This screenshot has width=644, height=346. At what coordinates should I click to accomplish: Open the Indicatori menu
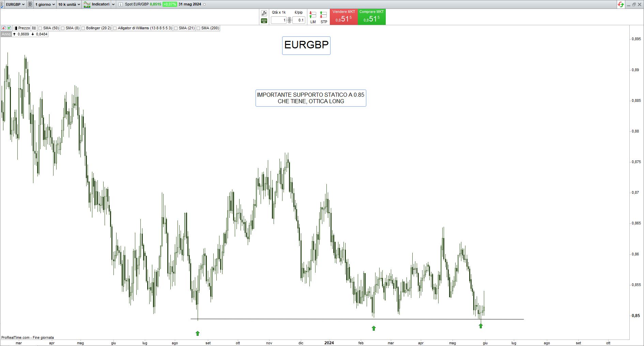[100, 4]
